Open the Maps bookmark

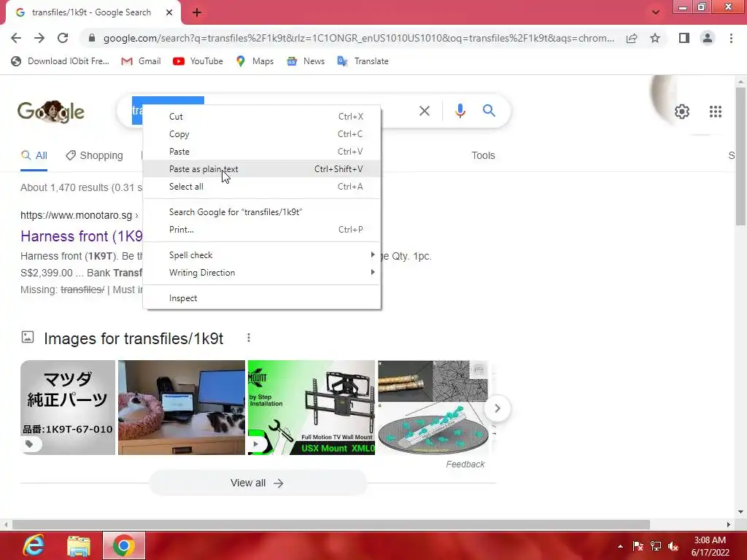click(255, 61)
